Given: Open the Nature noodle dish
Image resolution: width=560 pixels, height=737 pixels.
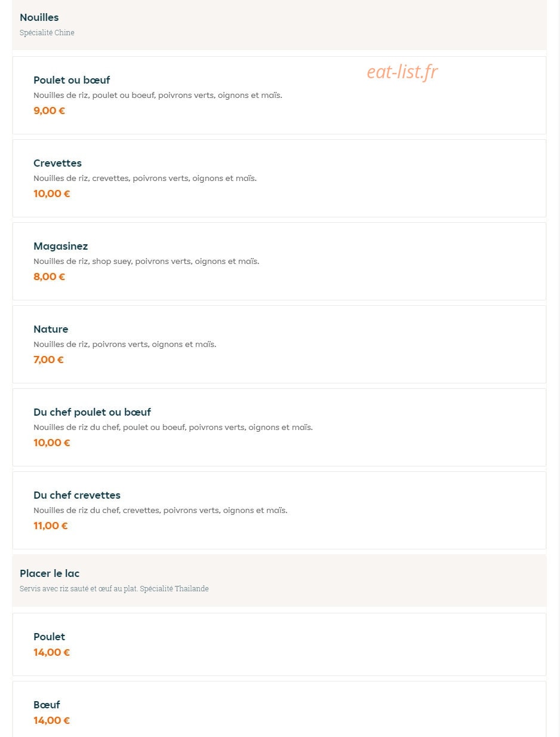Looking at the screenshot, I should pyautogui.click(x=279, y=344).
